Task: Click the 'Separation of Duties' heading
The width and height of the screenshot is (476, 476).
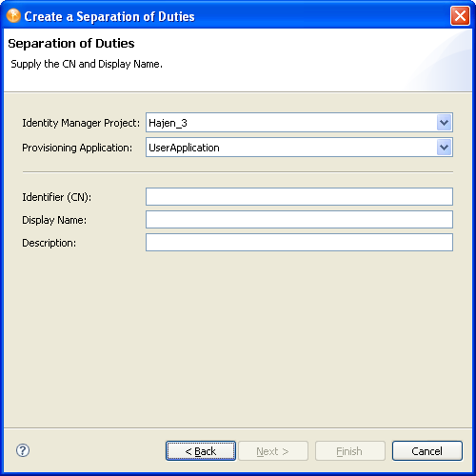Action: (x=71, y=44)
